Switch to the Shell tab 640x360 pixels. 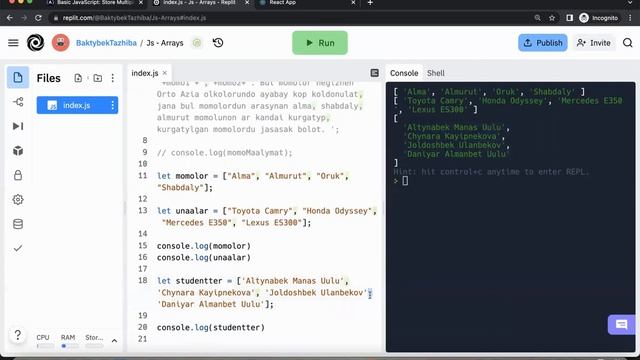(436, 73)
